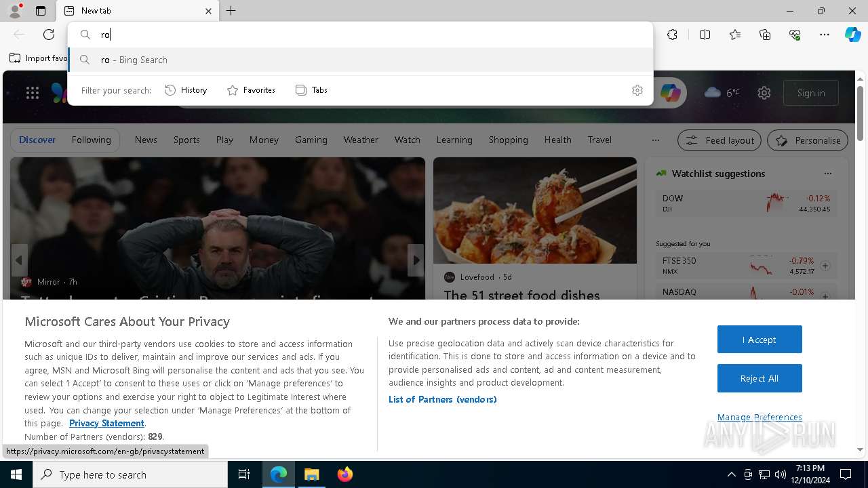This screenshot has height=488, width=868.
Task: Open the Sports category
Action: [186, 140]
